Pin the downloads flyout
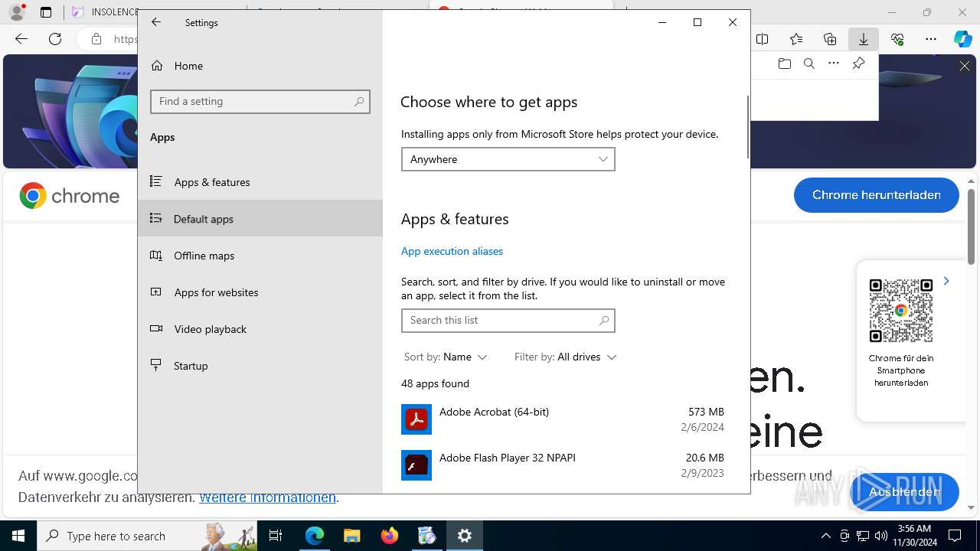The width and height of the screenshot is (980, 551). (859, 64)
